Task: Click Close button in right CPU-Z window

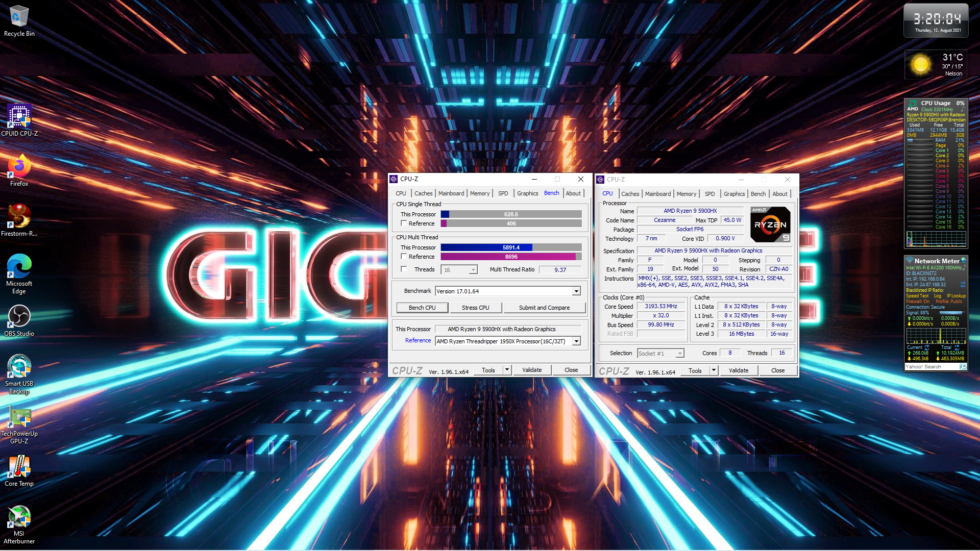Action: pyautogui.click(x=778, y=370)
